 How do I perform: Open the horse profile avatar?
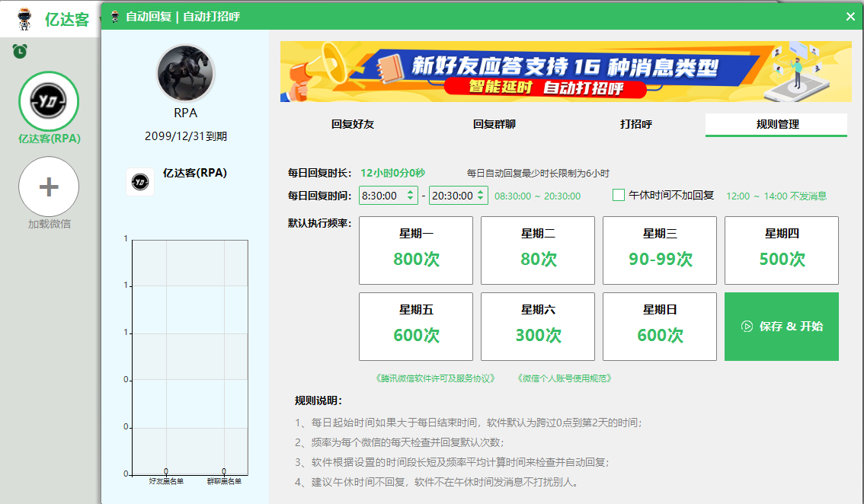tap(185, 73)
